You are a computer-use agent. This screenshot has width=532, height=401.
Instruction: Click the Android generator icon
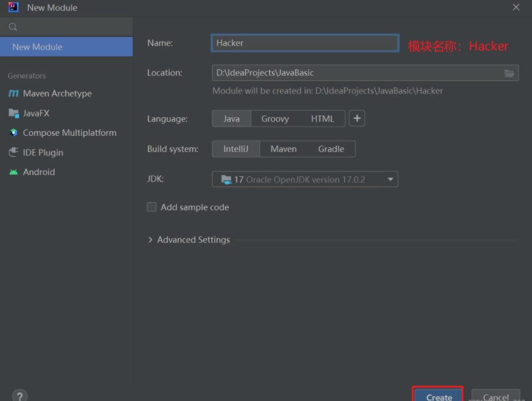click(13, 172)
